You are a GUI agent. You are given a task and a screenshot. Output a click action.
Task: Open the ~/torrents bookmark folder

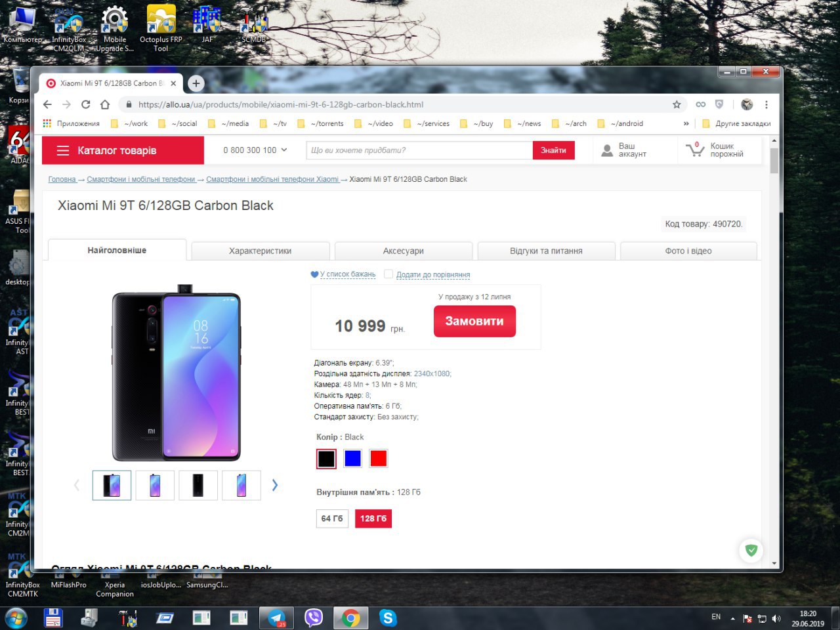[320, 123]
